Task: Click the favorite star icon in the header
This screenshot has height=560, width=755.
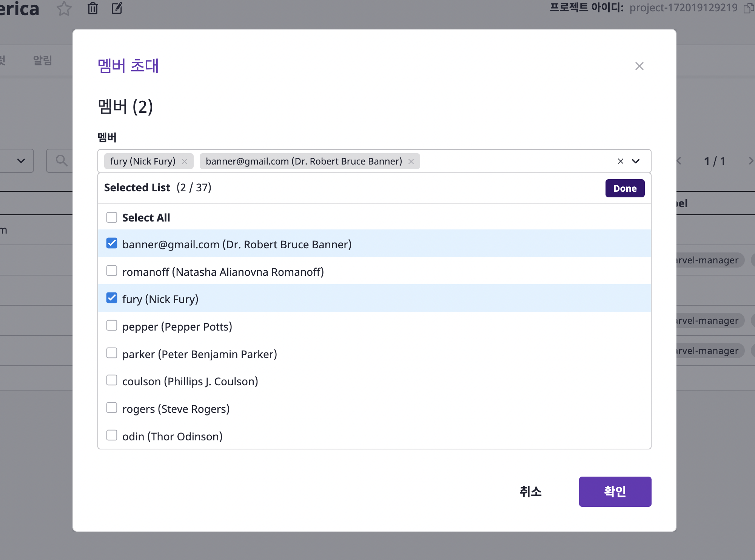Action: [x=64, y=8]
